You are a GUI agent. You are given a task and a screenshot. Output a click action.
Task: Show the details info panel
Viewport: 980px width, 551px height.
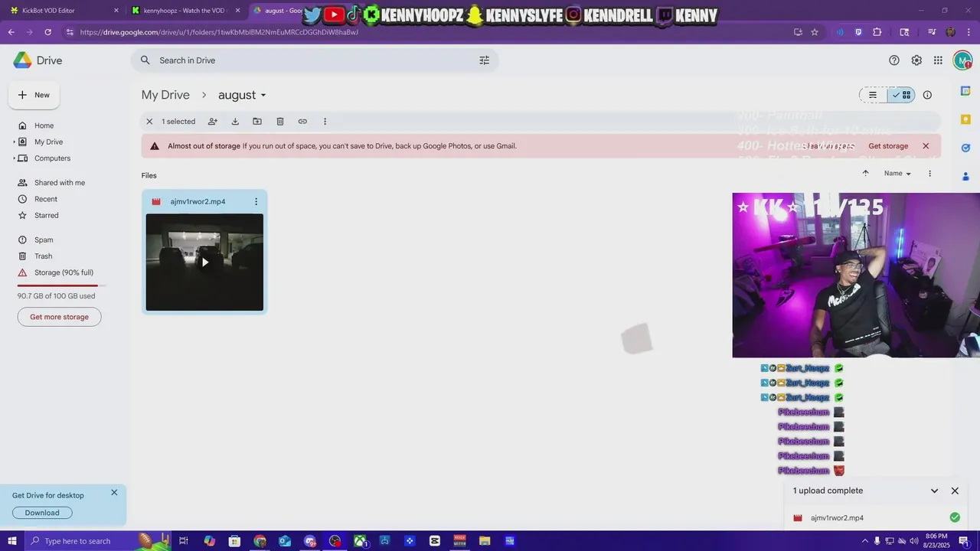tap(927, 95)
